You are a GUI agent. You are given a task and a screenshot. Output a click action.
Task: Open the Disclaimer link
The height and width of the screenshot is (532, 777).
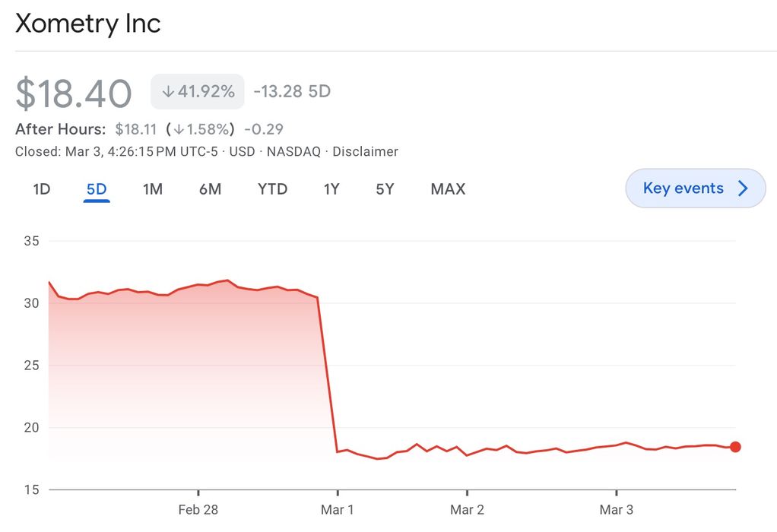(x=365, y=151)
